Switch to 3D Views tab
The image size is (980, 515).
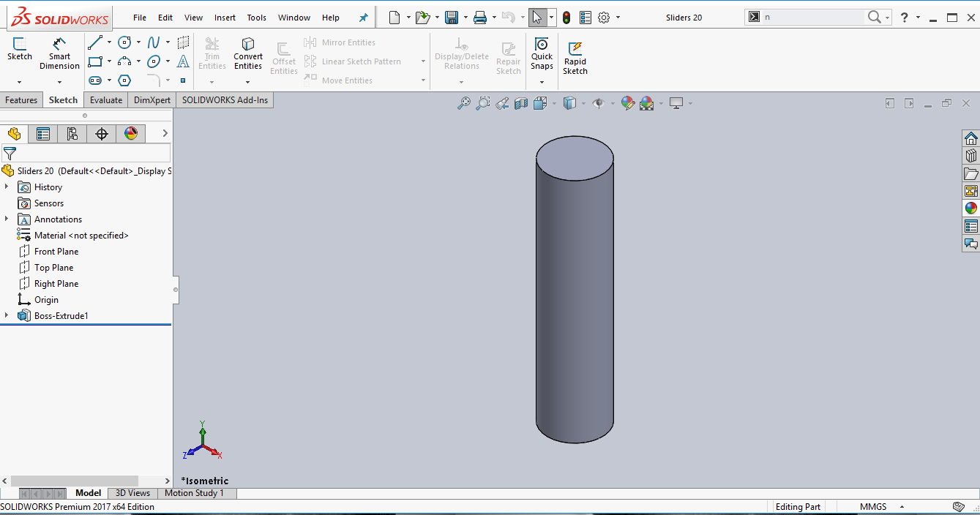click(x=133, y=493)
